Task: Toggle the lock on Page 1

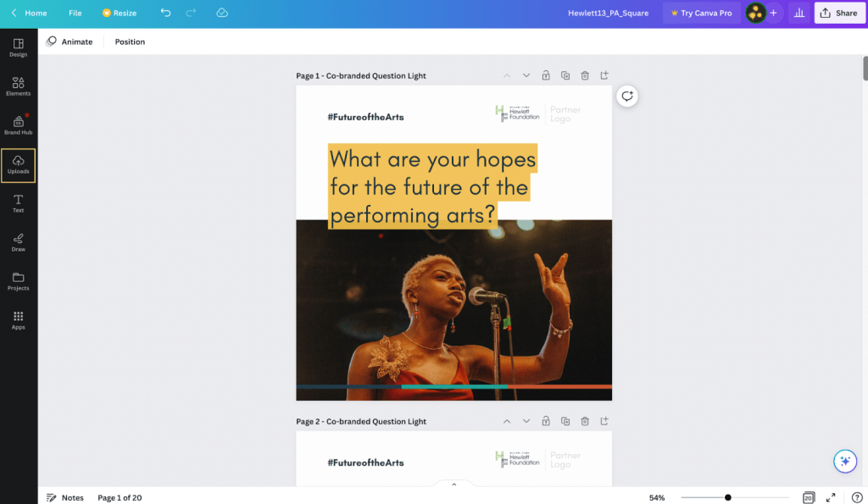Action: tap(546, 75)
